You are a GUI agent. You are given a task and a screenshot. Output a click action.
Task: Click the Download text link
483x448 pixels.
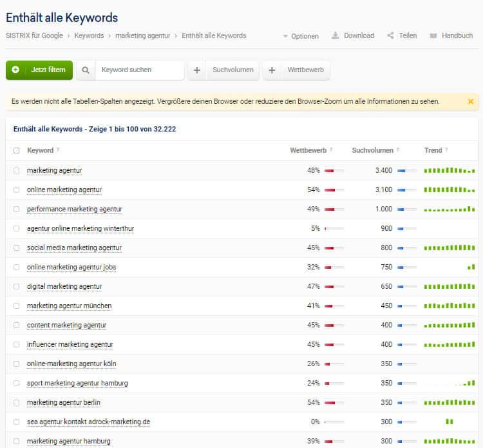click(x=359, y=35)
